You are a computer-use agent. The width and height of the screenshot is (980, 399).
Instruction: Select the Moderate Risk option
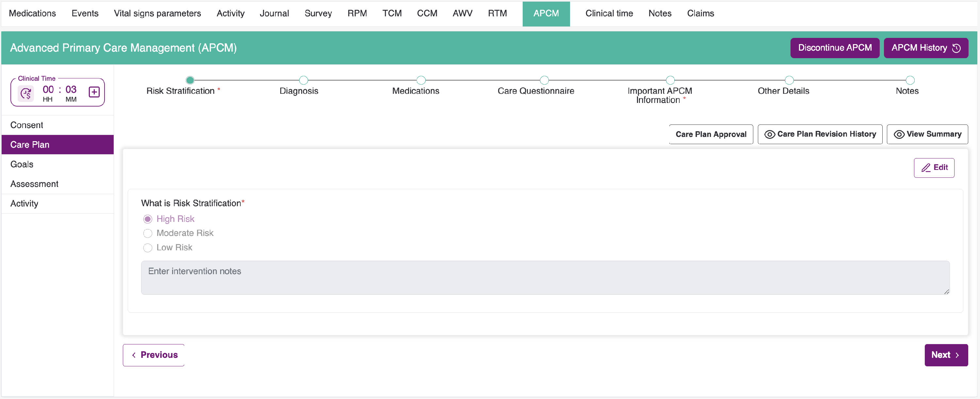point(148,233)
